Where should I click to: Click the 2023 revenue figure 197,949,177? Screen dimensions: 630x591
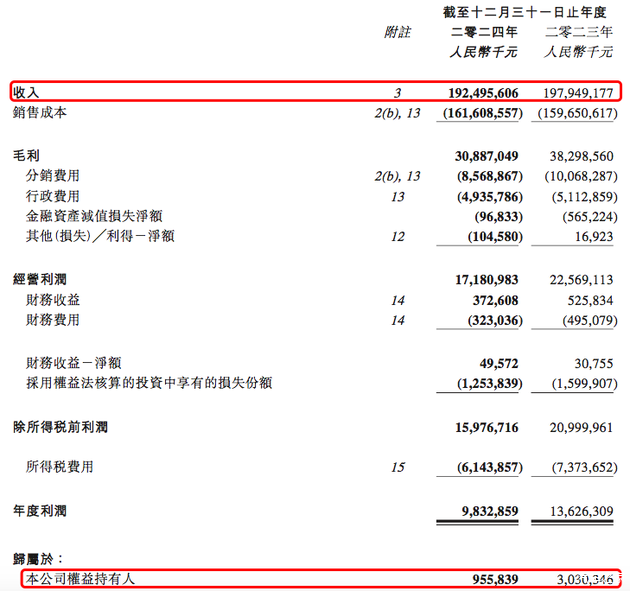click(x=579, y=92)
